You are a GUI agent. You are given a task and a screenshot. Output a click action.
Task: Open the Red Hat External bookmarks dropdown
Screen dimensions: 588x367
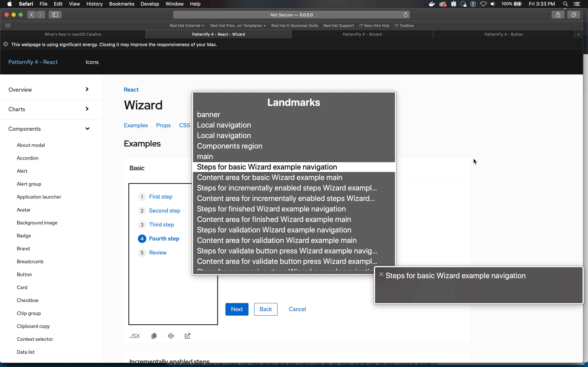(x=187, y=26)
